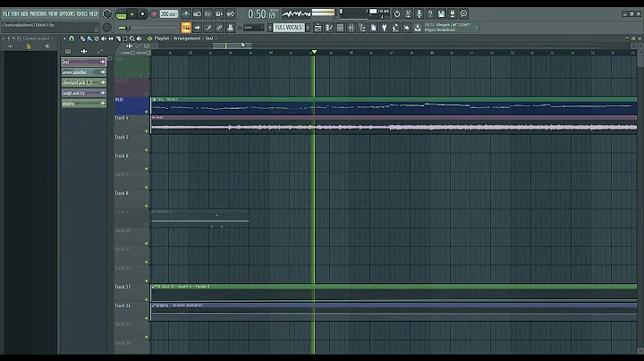Select the Playlist paint brush tool
The width and height of the screenshot is (644, 361).
pos(89,38)
